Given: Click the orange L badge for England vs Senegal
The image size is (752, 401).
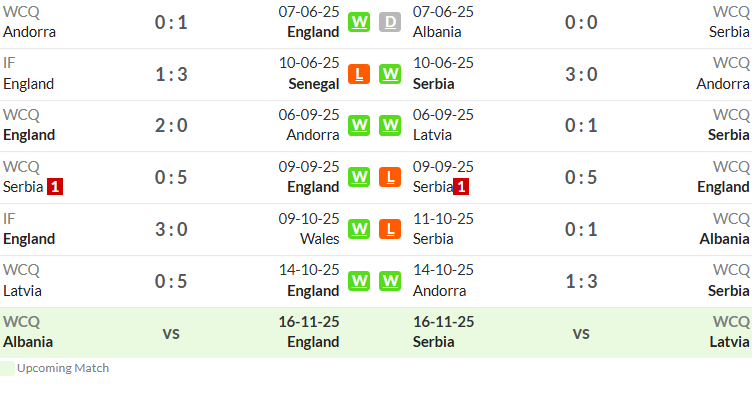Looking at the screenshot, I should point(359,74).
